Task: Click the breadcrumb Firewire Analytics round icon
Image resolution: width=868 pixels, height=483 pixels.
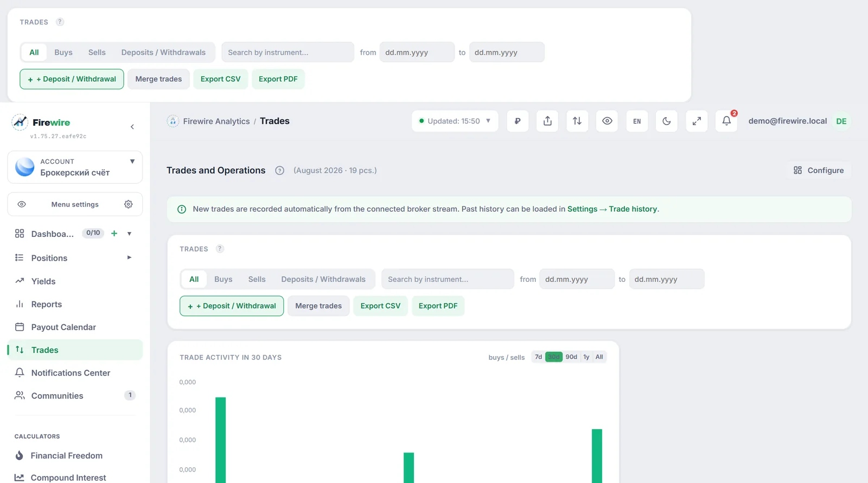Action: [x=173, y=121]
